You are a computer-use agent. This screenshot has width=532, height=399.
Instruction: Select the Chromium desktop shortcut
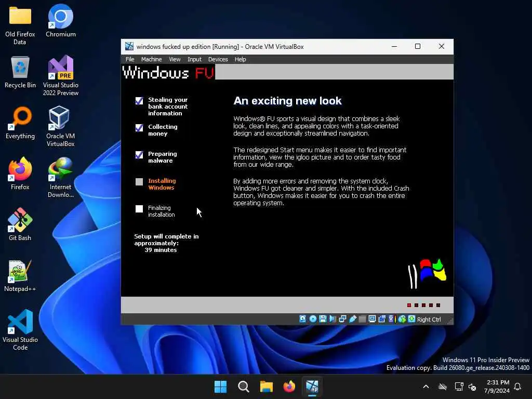click(x=61, y=21)
